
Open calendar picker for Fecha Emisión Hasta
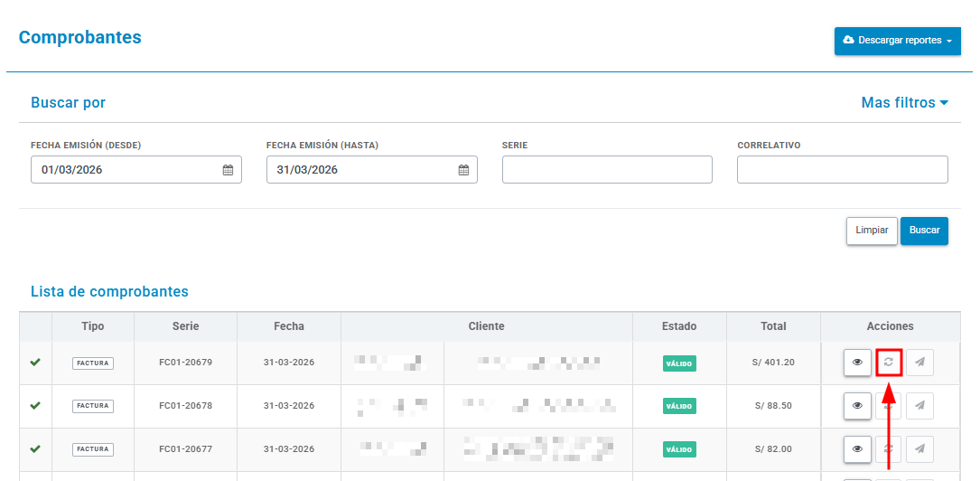coord(463,169)
